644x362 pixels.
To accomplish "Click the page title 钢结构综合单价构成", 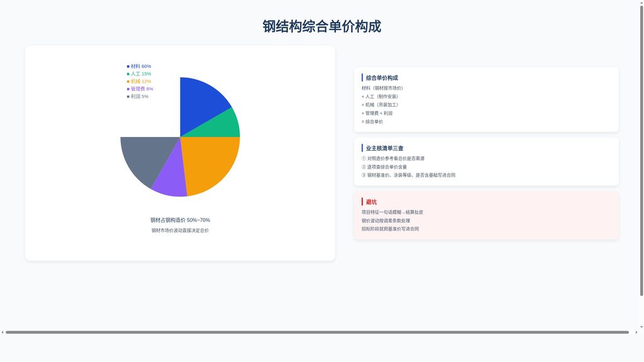I will click(x=321, y=26).
